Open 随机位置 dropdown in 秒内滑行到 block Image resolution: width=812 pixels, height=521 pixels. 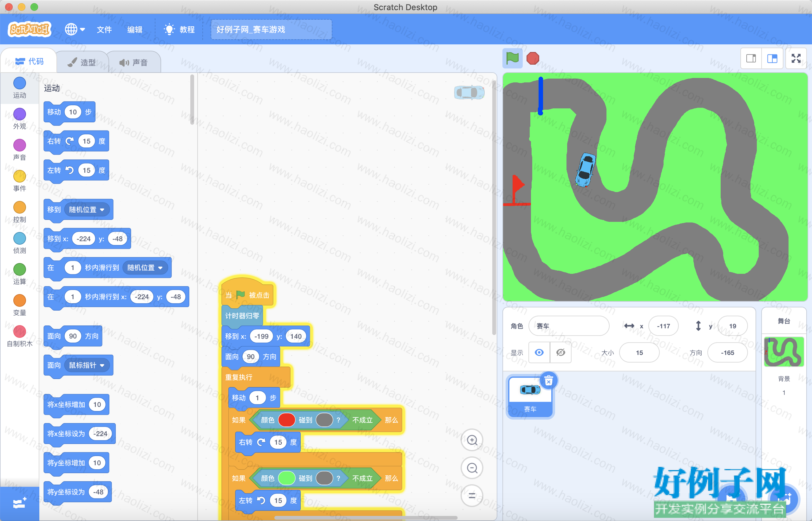pyautogui.click(x=145, y=267)
